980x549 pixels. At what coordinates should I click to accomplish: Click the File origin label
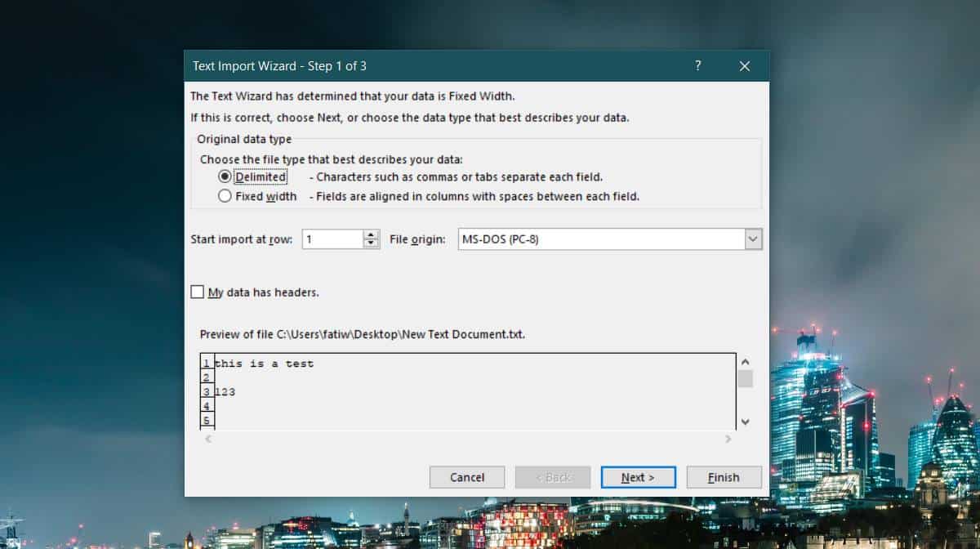point(417,239)
